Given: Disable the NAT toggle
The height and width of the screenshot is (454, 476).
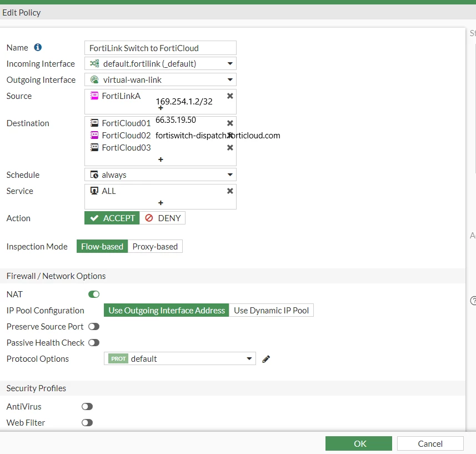Looking at the screenshot, I should [94, 295].
